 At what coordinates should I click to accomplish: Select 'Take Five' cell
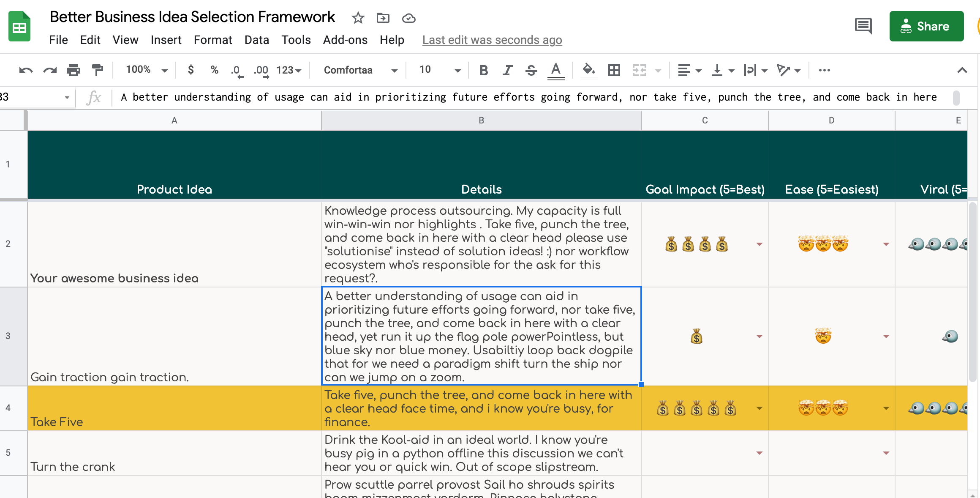pos(174,408)
